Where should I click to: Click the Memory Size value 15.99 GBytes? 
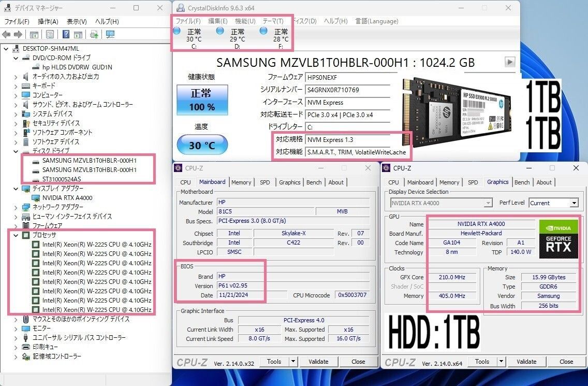tap(549, 277)
